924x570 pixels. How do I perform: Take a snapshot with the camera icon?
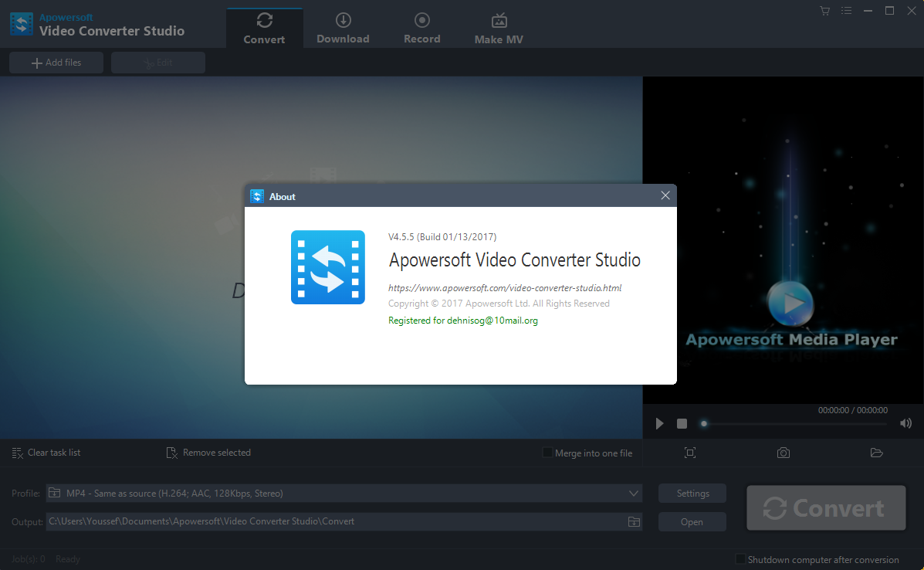pos(784,453)
